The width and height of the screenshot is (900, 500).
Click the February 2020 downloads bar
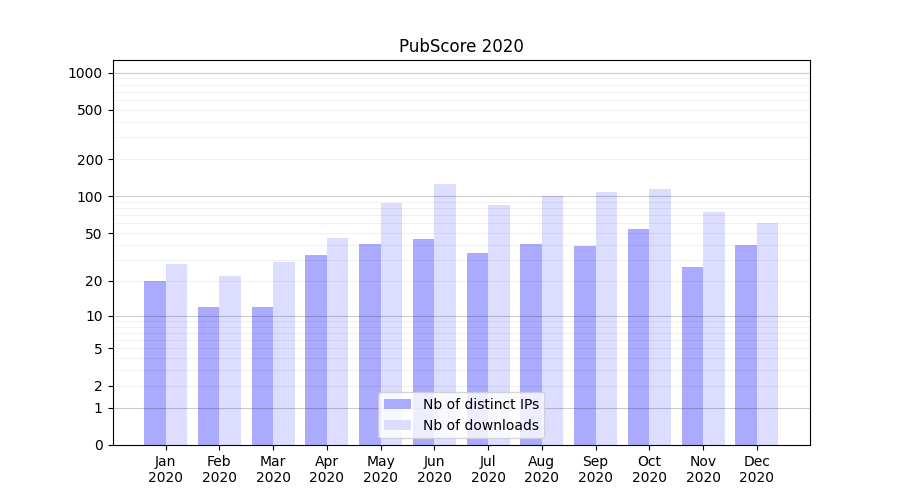click(x=230, y=360)
